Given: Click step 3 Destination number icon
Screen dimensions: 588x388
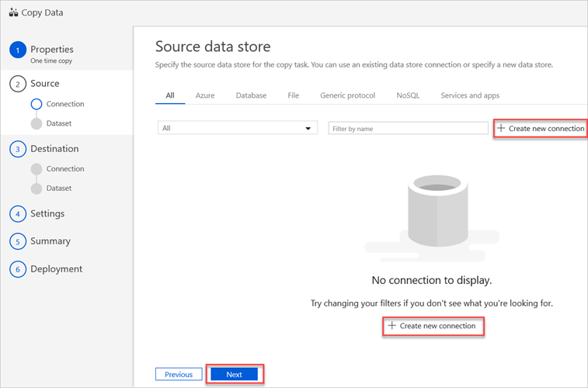Looking at the screenshot, I should pyautogui.click(x=18, y=149).
